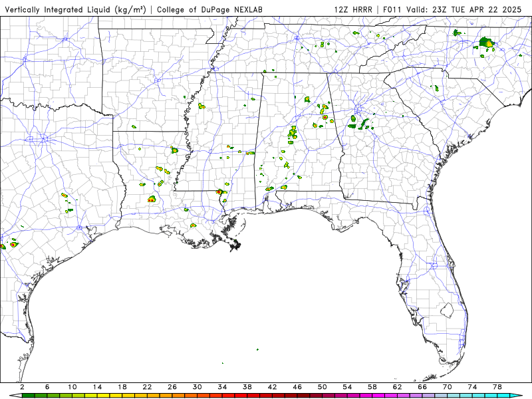Click the legend label '38'
Image resolution: width=532 pixels, height=399 pixels.
247,387
